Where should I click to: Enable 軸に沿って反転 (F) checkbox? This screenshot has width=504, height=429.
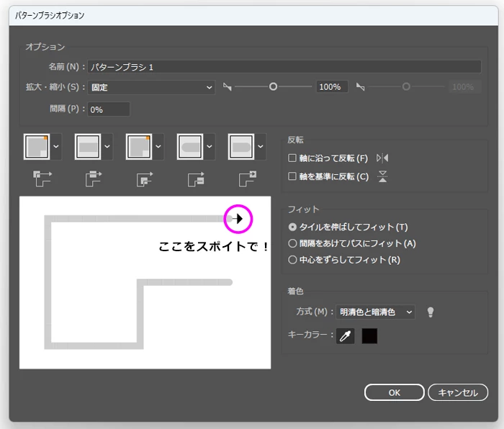[x=292, y=158]
